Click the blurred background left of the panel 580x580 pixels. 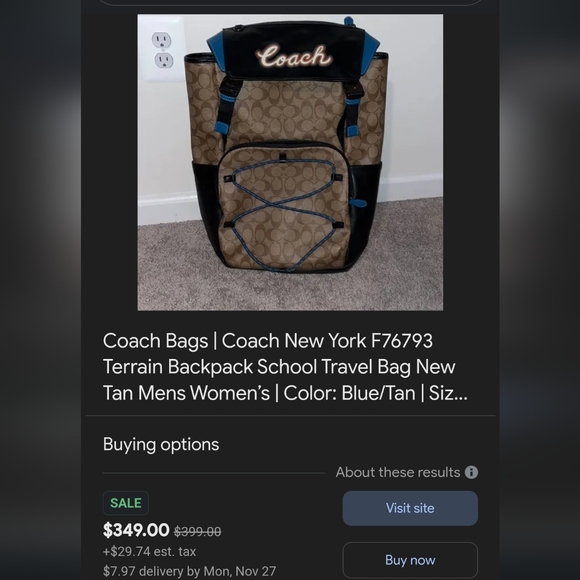click(41, 290)
